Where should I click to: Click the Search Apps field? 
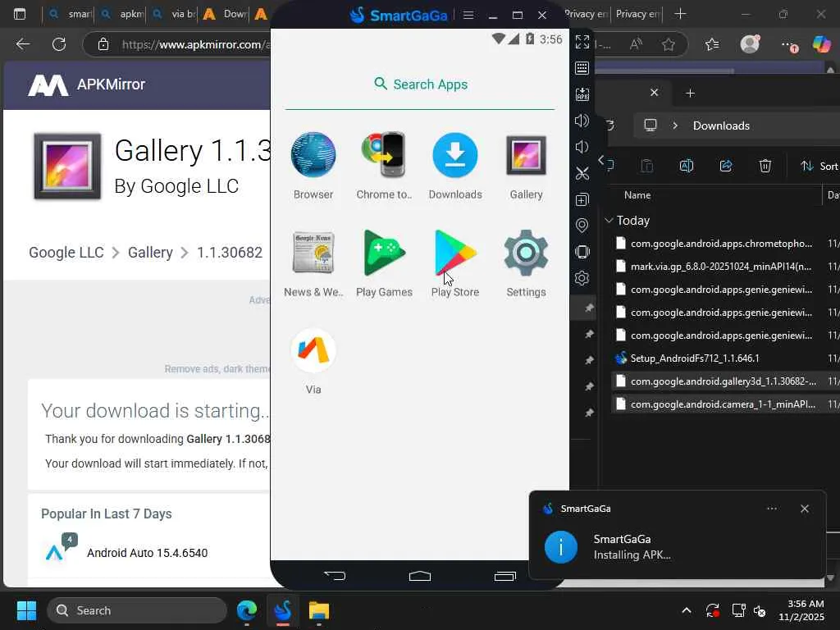pyautogui.click(x=420, y=84)
